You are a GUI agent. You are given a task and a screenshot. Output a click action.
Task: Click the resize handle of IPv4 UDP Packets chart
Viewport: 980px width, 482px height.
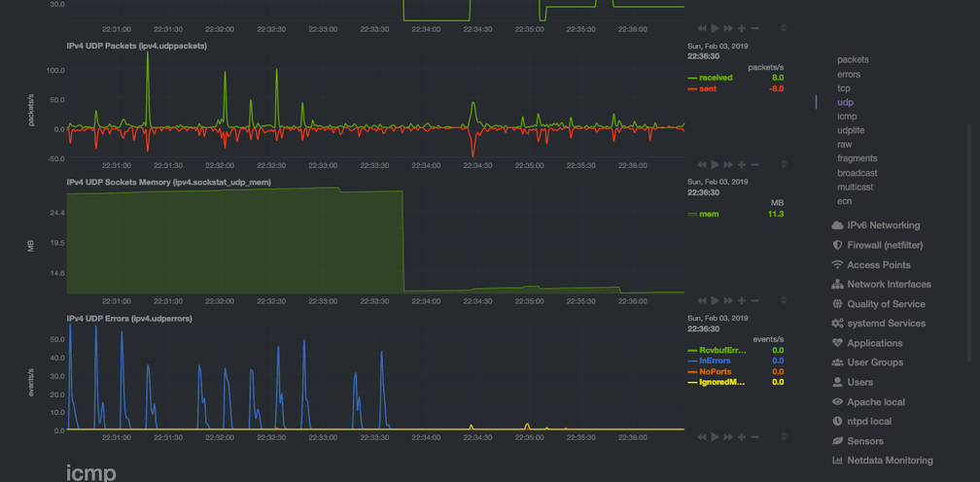coord(784,165)
